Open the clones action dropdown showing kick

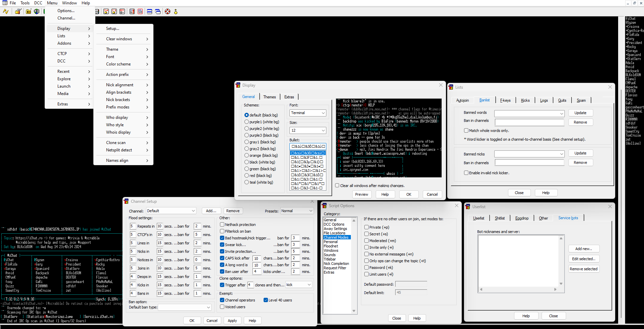pos(299,285)
